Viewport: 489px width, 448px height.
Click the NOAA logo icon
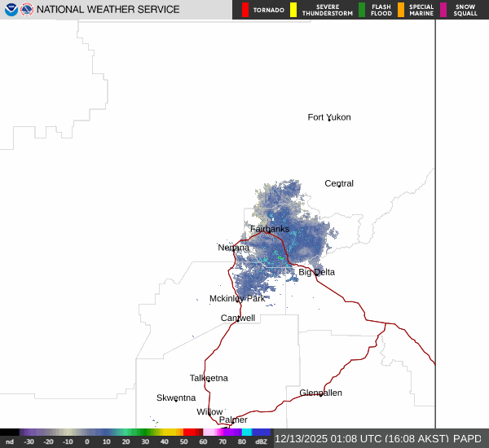click(x=11, y=10)
